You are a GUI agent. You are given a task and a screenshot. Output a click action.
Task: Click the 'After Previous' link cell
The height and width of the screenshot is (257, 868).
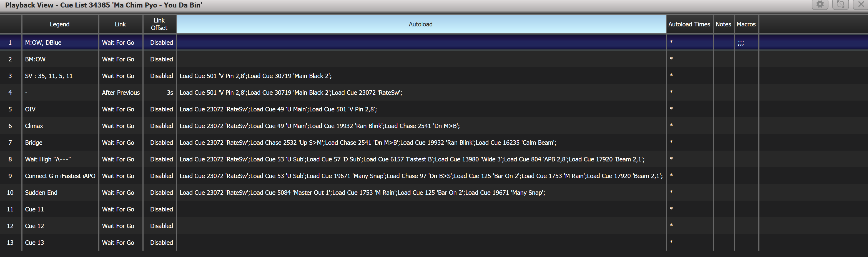[x=121, y=93]
